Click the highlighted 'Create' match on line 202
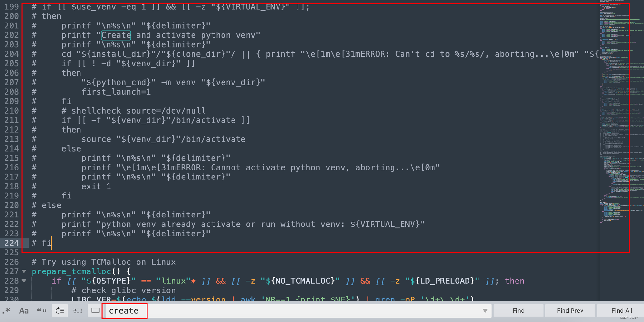 point(116,35)
